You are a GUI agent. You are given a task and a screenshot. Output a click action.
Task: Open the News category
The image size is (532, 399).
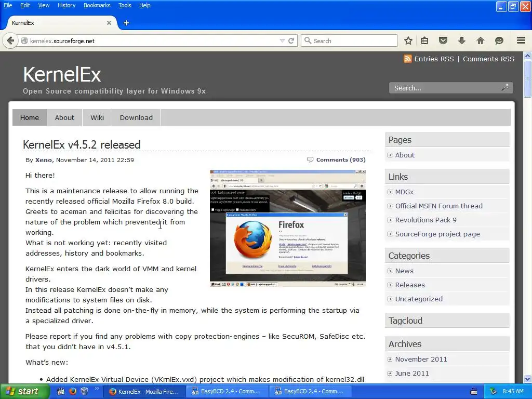point(404,271)
